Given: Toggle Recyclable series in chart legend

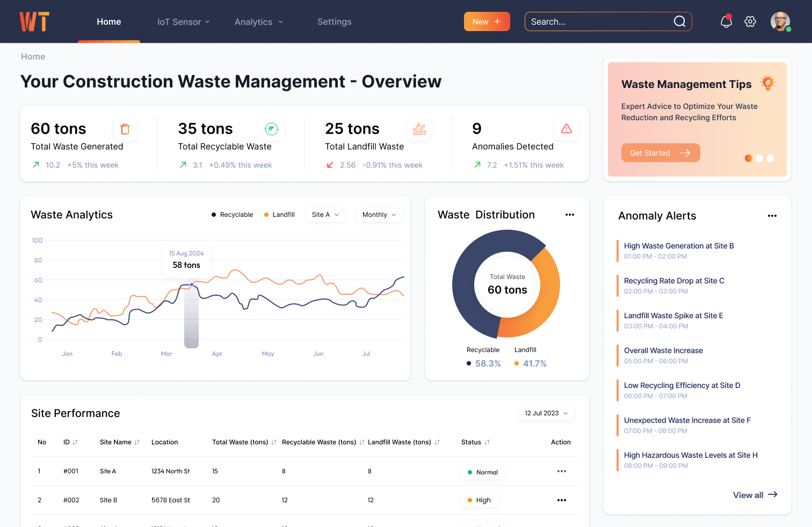Looking at the screenshot, I should pos(232,215).
